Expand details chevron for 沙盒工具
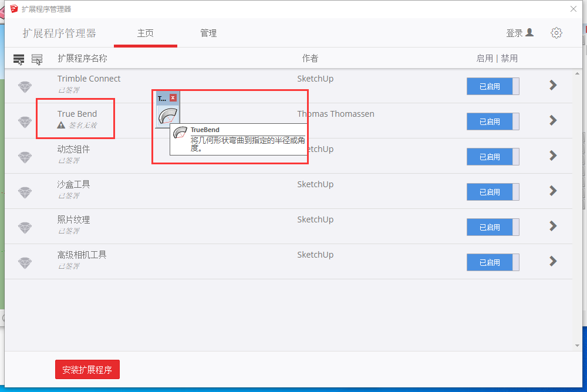 (x=553, y=191)
